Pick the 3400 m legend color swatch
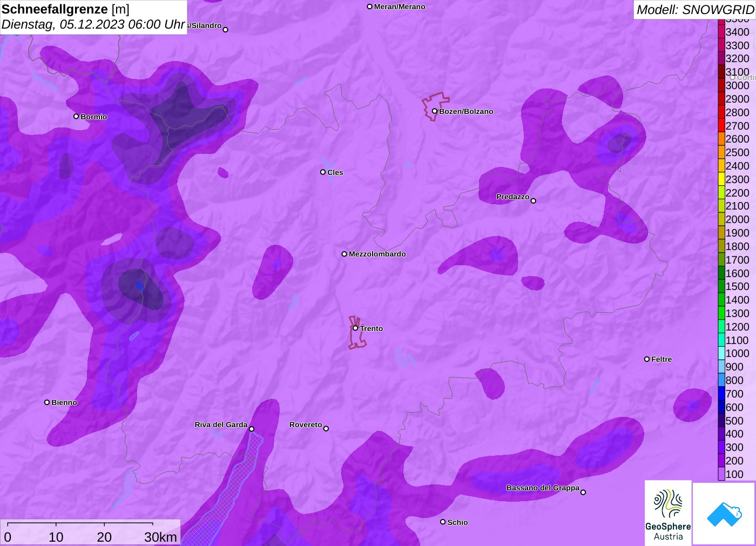The height and width of the screenshot is (546, 756). [x=721, y=32]
